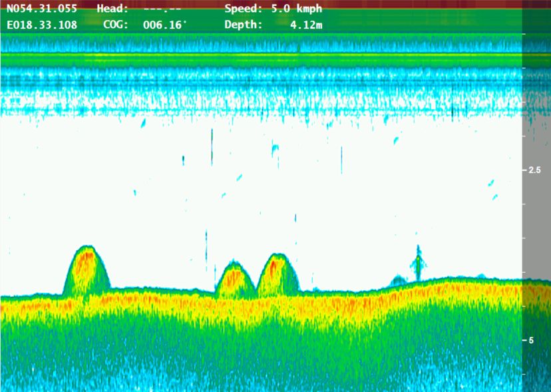Click the latitude readout N054.31.055
This screenshot has height=392, width=551.
[42, 9]
